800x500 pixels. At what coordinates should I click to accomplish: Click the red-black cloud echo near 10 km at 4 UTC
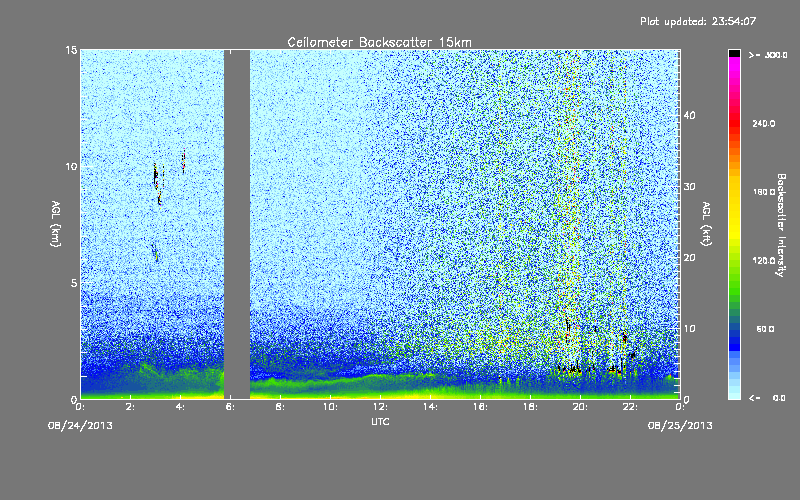tap(184, 162)
